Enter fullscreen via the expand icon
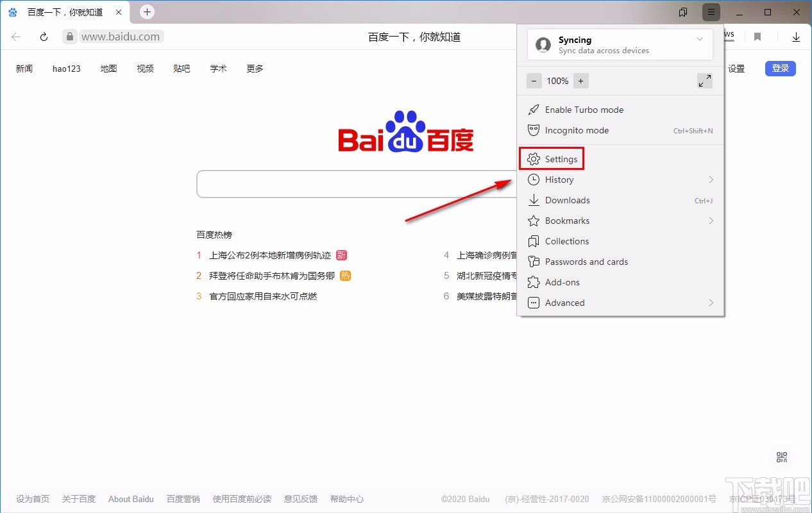Screen dimensions: 812x513 coord(704,81)
